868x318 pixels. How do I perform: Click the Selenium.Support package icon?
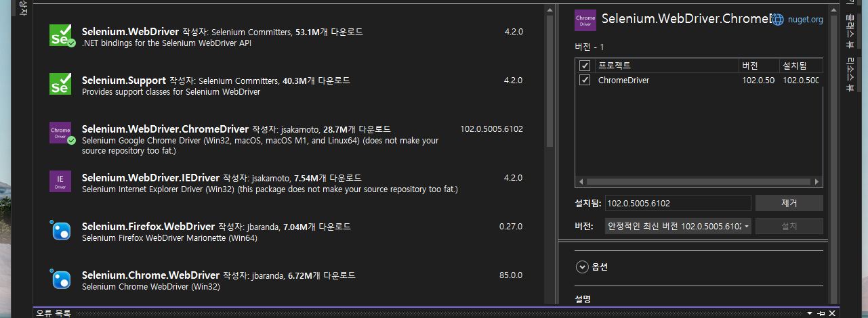click(x=61, y=85)
